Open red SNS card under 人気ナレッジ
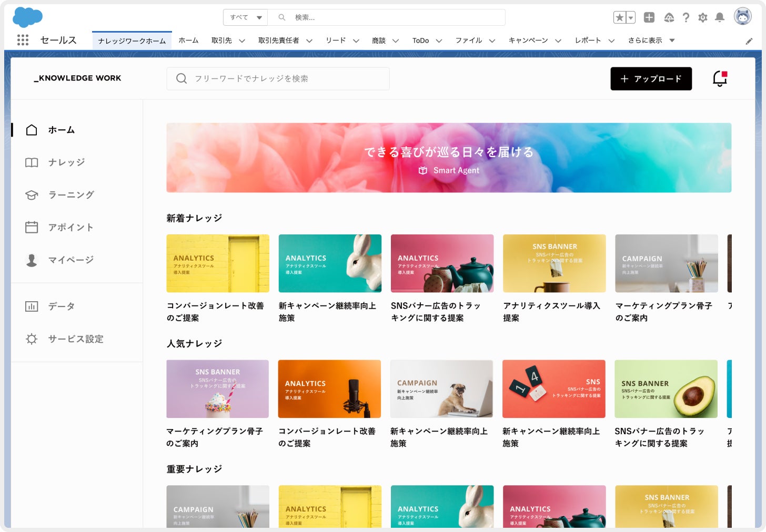This screenshot has width=766, height=532. [x=554, y=389]
